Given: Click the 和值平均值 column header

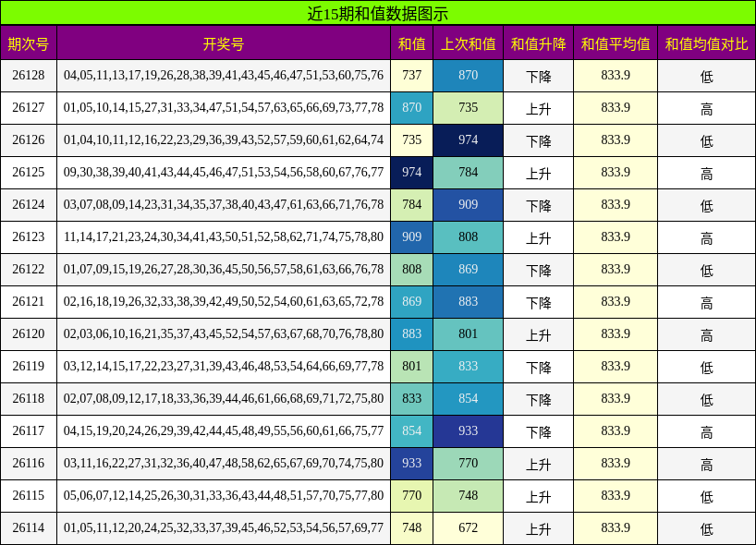Looking at the screenshot, I should (x=616, y=43).
